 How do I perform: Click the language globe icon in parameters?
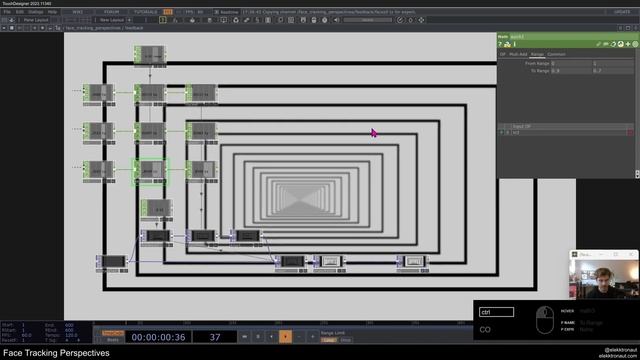click(620, 44)
